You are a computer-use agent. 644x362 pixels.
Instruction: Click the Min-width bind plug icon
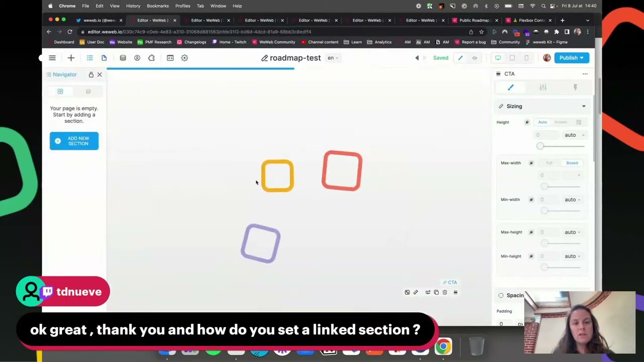click(x=531, y=200)
